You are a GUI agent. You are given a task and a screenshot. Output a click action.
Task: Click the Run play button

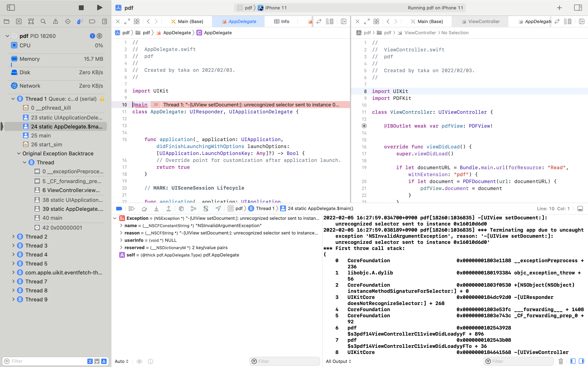coord(99,8)
